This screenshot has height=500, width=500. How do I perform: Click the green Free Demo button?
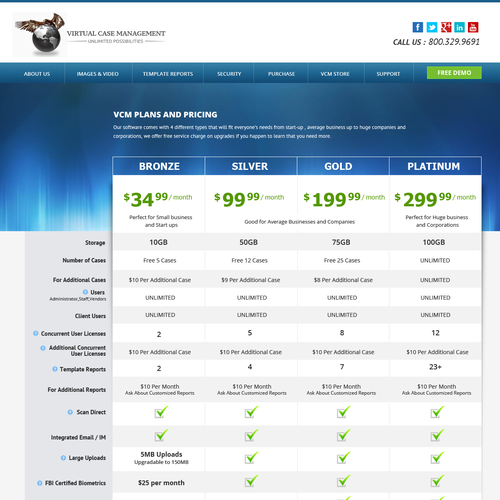tap(454, 73)
